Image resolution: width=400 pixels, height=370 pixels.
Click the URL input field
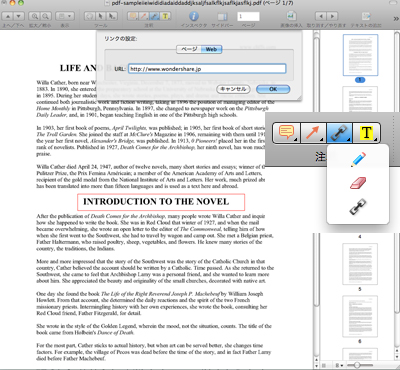click(x=207, y=69)
